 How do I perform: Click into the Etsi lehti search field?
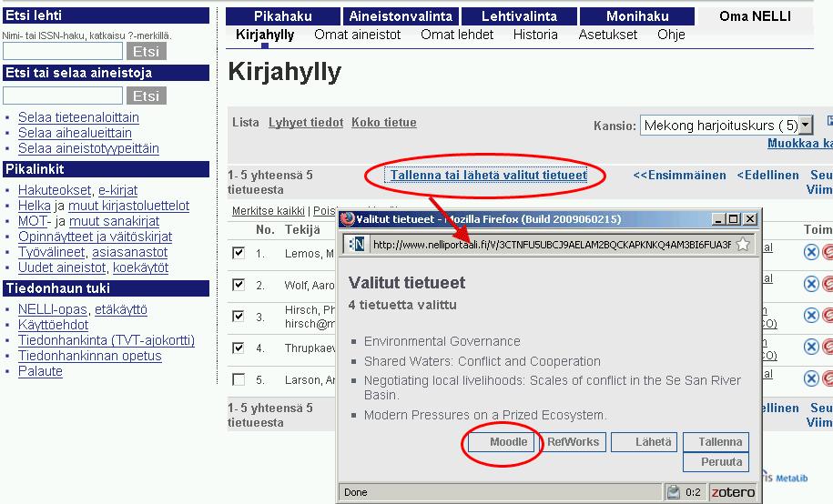click(x=63, y=51)
